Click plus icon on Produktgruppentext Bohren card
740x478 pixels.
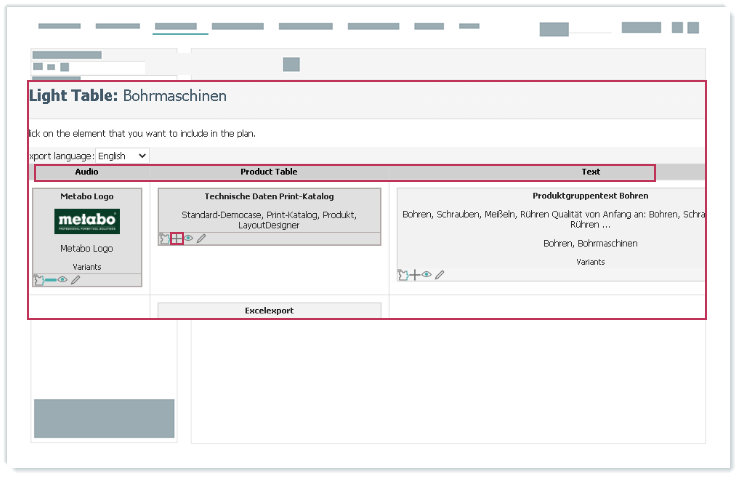[415, 274]
